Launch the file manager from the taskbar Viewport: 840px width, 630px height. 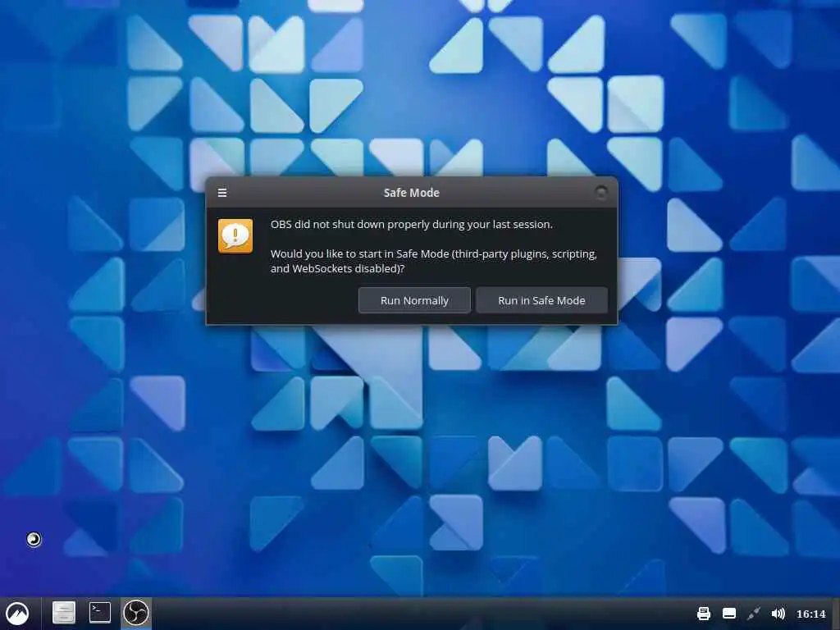[63, 613]
